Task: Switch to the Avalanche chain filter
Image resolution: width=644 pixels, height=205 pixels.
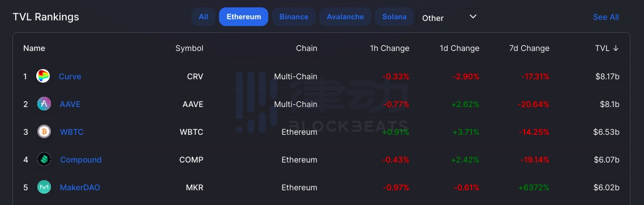Action: coord(345,17)
